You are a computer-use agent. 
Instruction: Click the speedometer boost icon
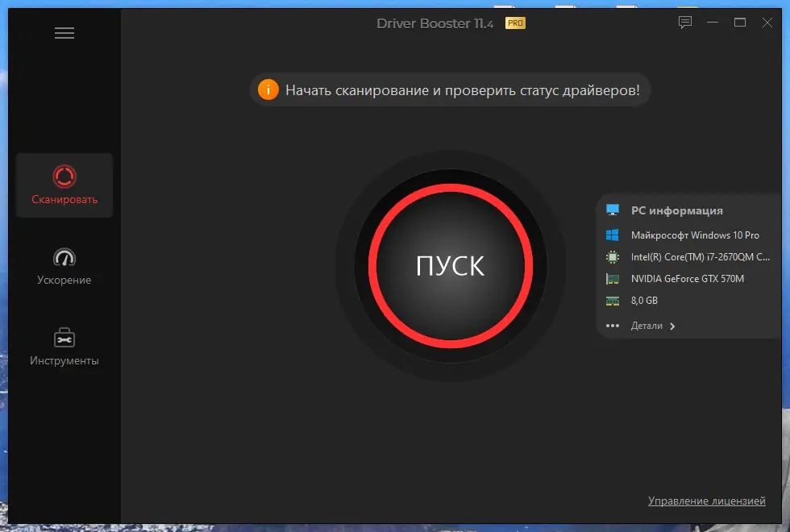[x=64, y=257]
